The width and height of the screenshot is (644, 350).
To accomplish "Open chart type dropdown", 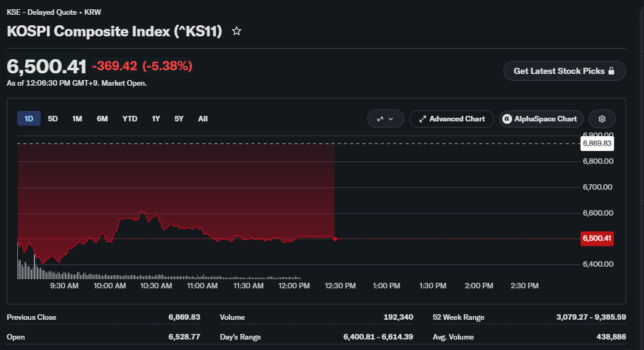I will [385, 119].
